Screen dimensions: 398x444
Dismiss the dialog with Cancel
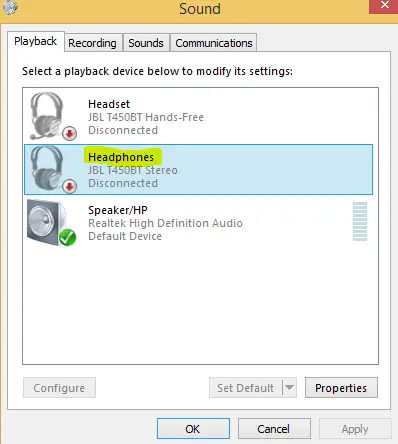(274, 429)
